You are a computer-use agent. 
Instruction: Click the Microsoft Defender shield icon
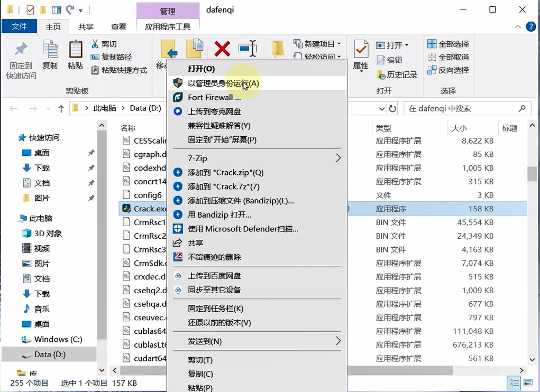(178, 229)
